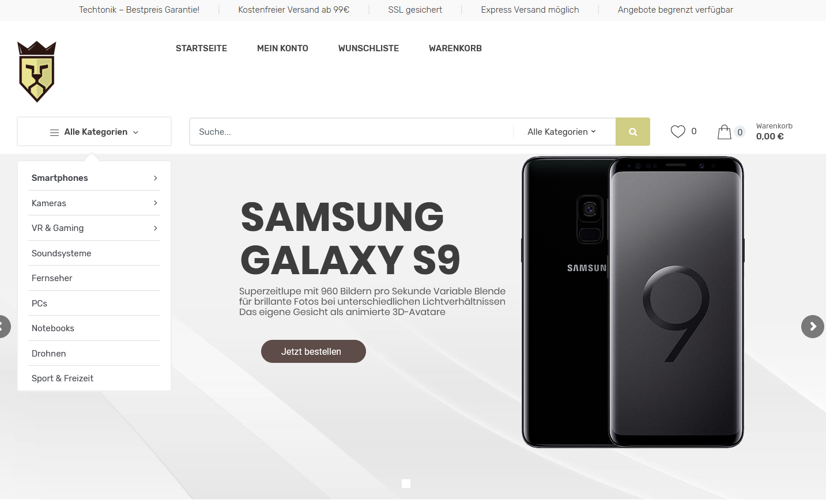The image size is (826, 504).
Task: Open the wishlist heart icon
Action: click(678, 131)
